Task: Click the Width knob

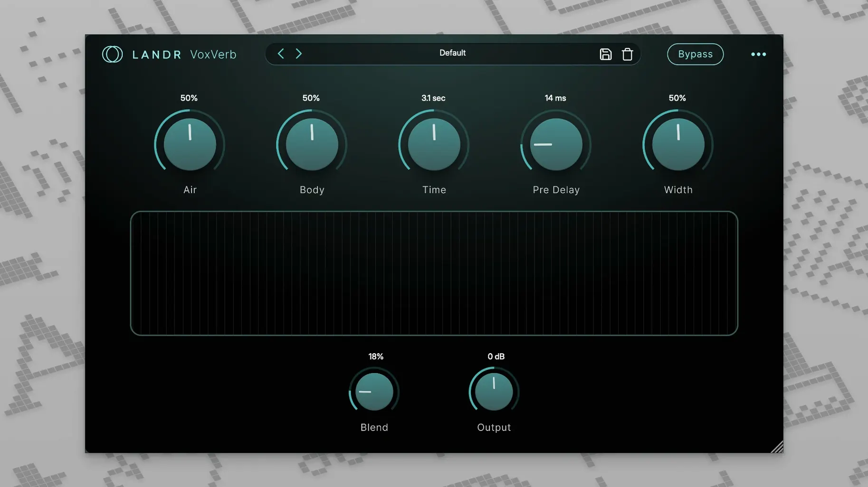Action: (678, 144)
